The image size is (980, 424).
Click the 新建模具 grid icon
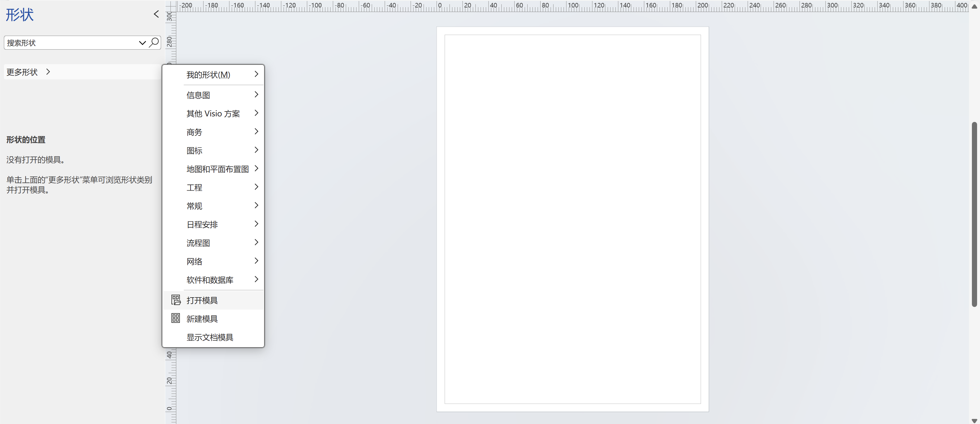click(175, 318)
